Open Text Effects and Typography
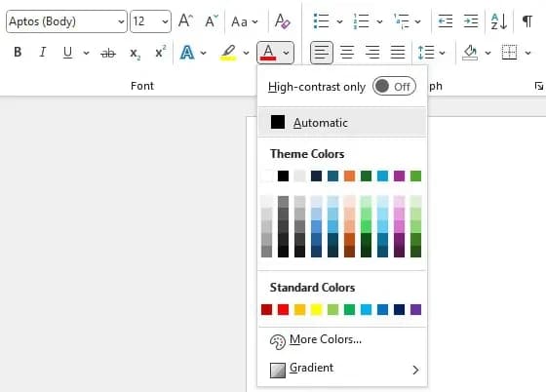 (x=187, y=53)
